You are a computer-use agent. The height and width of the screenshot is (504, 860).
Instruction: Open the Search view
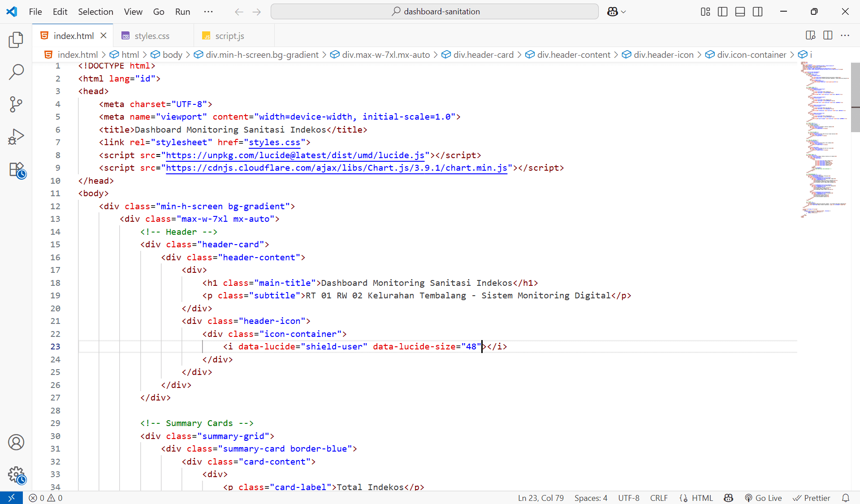[16, 72]
